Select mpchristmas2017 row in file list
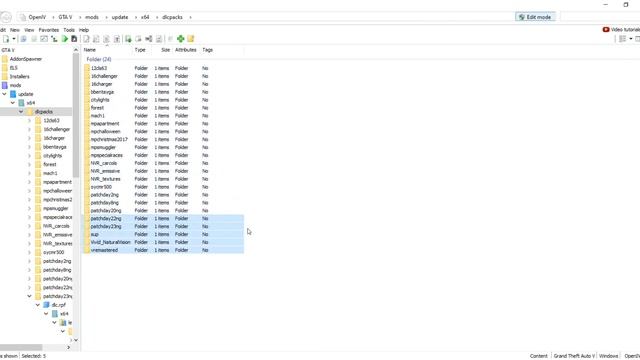The image size is (640, 360). click(163, 139)
